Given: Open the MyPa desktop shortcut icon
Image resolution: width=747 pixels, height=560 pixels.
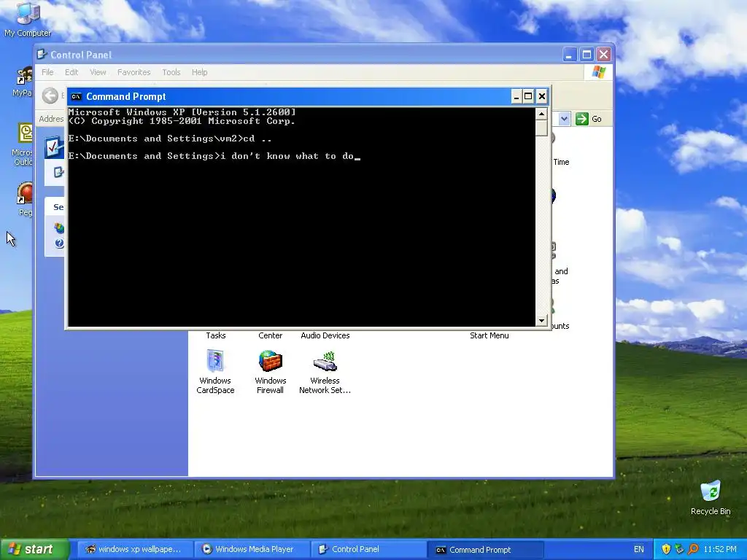Looking at the screenshot, I should point(23,82).
